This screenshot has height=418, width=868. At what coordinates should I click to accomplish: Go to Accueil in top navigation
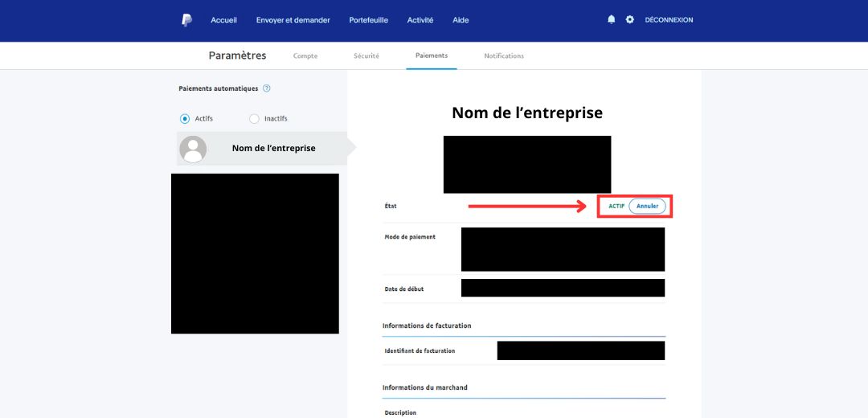coord(223,20)
